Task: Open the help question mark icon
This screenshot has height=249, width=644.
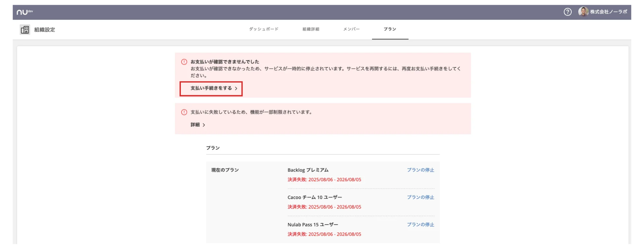Action: [568, 12]
